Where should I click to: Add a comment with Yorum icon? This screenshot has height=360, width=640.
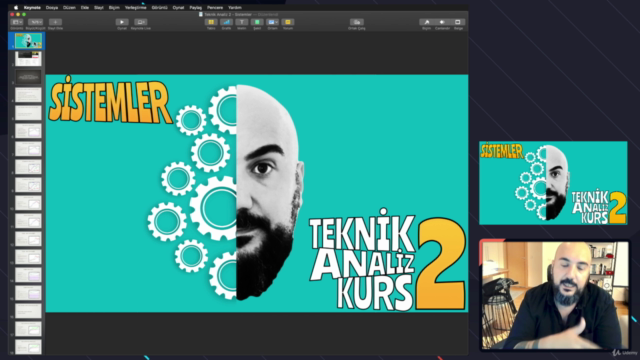coord(288,22)
